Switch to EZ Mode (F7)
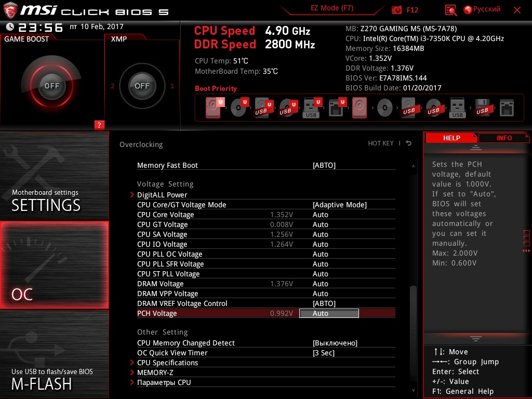Viewport: 532px width, 399px height. (332, 8)
